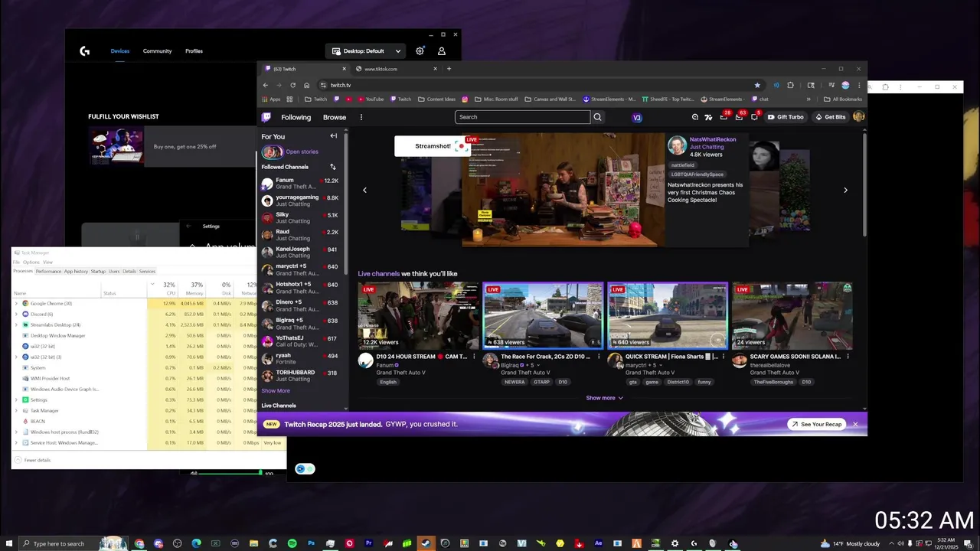
Task: Select yourragegaming followed channel
Action: point(301,201)
